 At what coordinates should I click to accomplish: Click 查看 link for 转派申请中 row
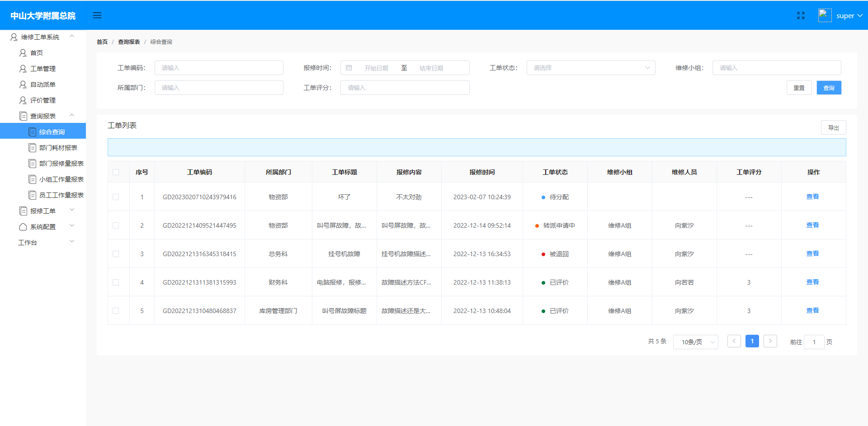tap(812, 225)
